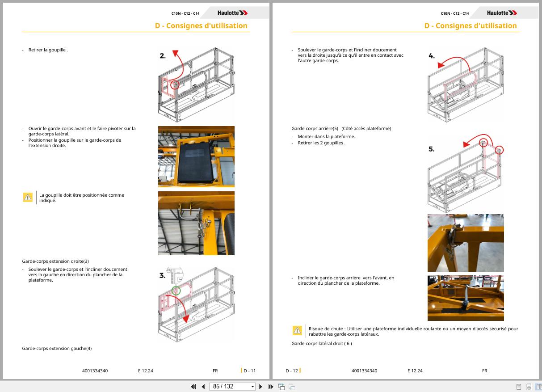Image resolution: width=542 pixels, height=392 pixels.
Task: Click right page title 'D - Consignes d'utilisation'
Action: click(x=471, y=25)
